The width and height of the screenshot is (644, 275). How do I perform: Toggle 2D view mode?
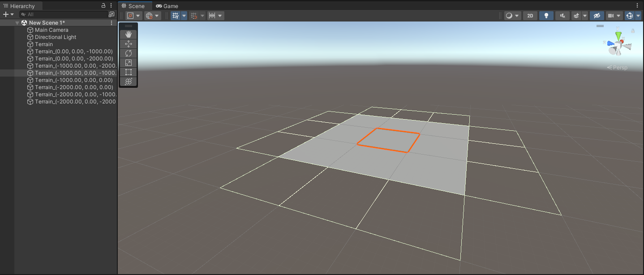530,16
